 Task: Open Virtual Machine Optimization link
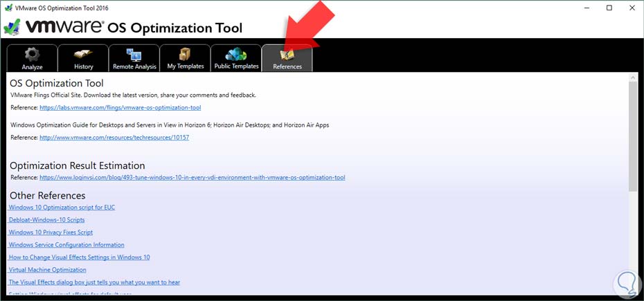tap(48, 270)
